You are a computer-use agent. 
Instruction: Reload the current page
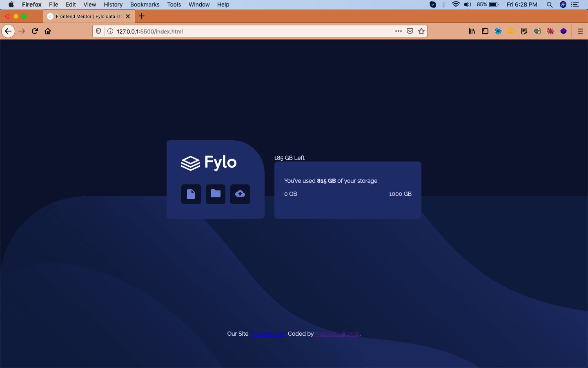[x=35, y=31]
